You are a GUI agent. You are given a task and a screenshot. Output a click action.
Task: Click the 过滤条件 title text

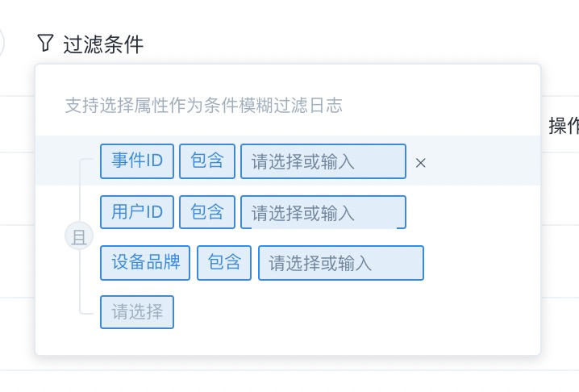click(103, 44)
